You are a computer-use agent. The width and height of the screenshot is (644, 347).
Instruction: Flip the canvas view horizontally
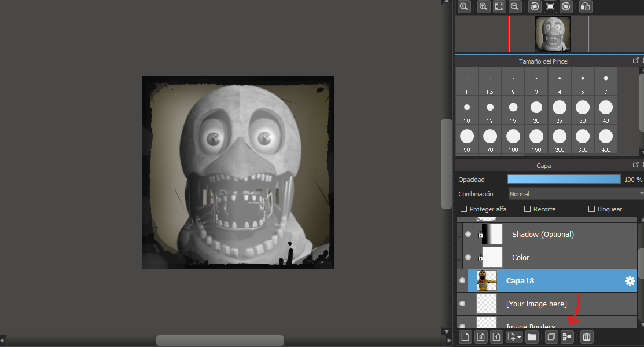(x=586, y=6)
